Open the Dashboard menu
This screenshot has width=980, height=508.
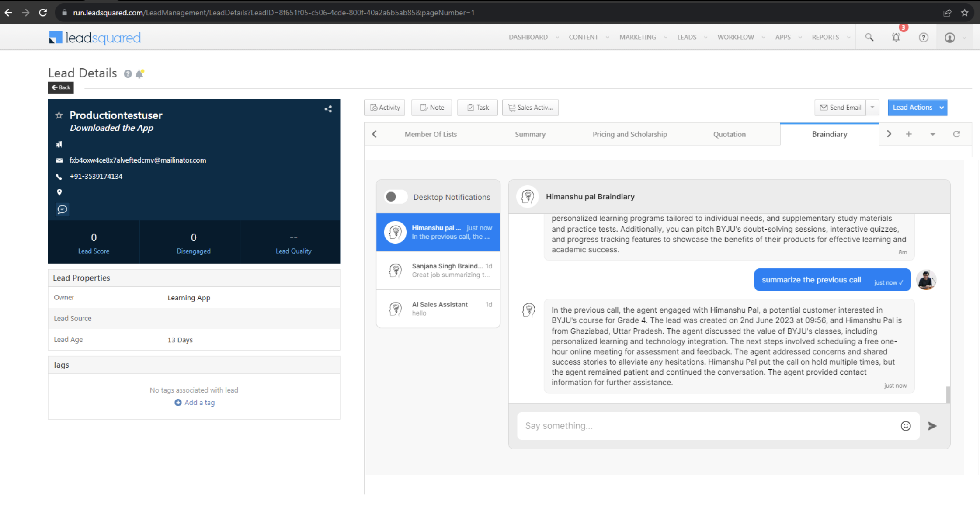(x=528, y=37)
